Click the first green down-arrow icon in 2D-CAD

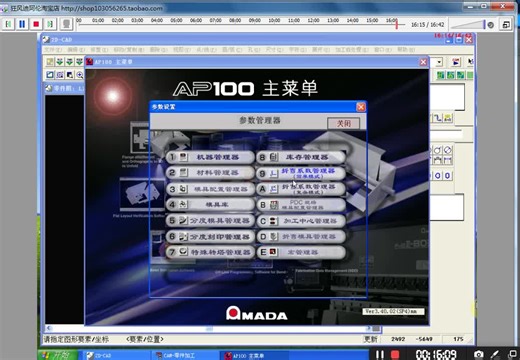click(60, 61)
